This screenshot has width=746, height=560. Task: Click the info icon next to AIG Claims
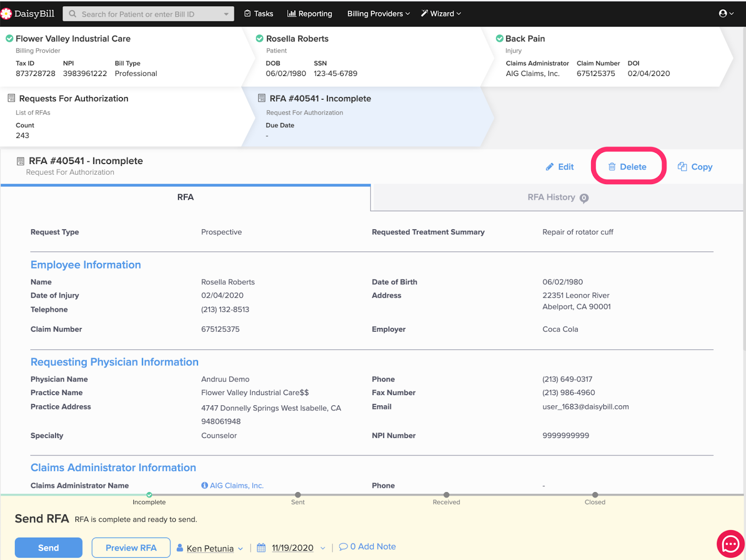tap(205, 485)
